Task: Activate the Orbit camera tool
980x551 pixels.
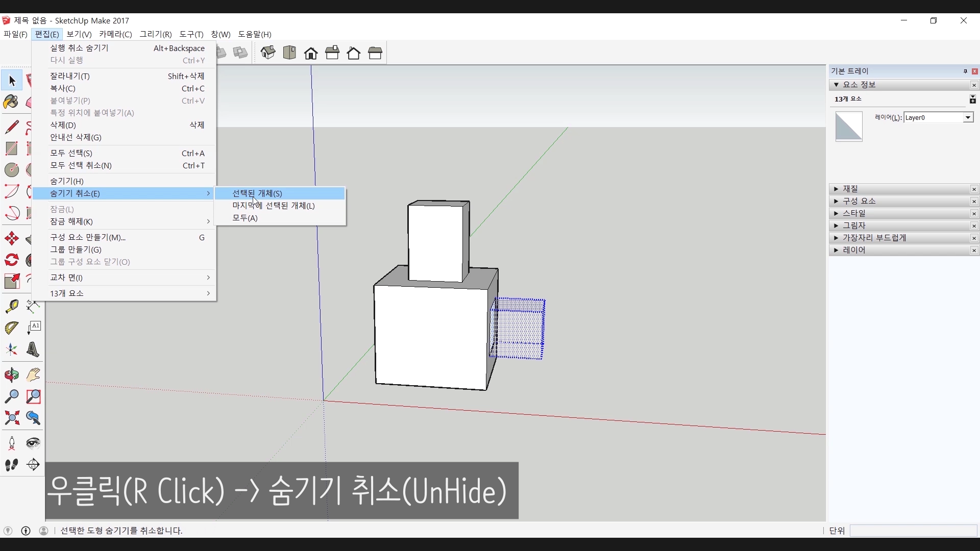Action: pos(12,375)
